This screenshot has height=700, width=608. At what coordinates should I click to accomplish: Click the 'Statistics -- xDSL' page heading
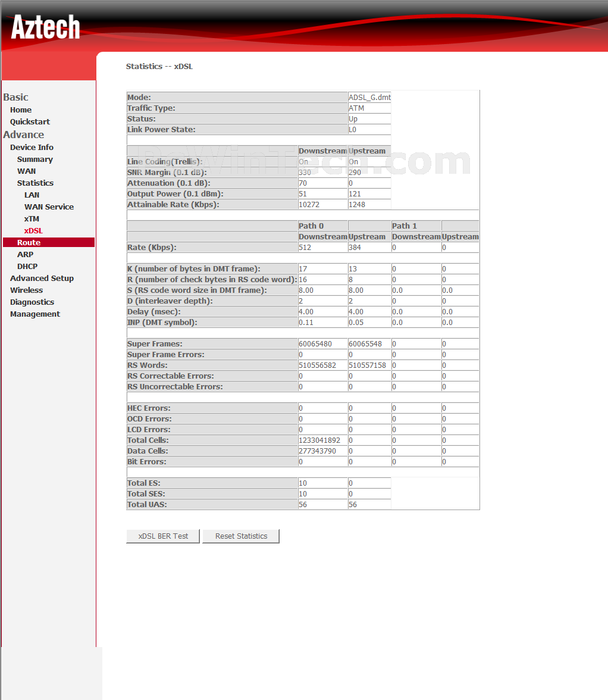click(159, 67)
